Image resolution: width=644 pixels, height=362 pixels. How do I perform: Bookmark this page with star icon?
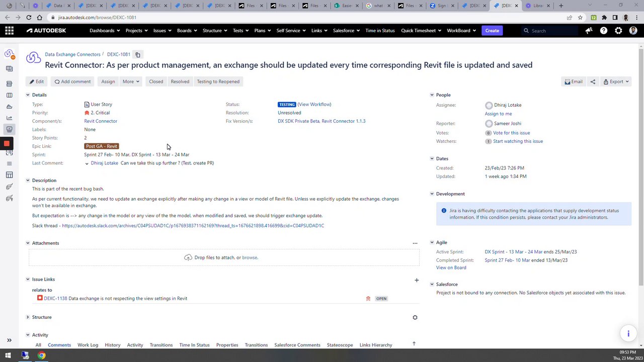[580, 17]
